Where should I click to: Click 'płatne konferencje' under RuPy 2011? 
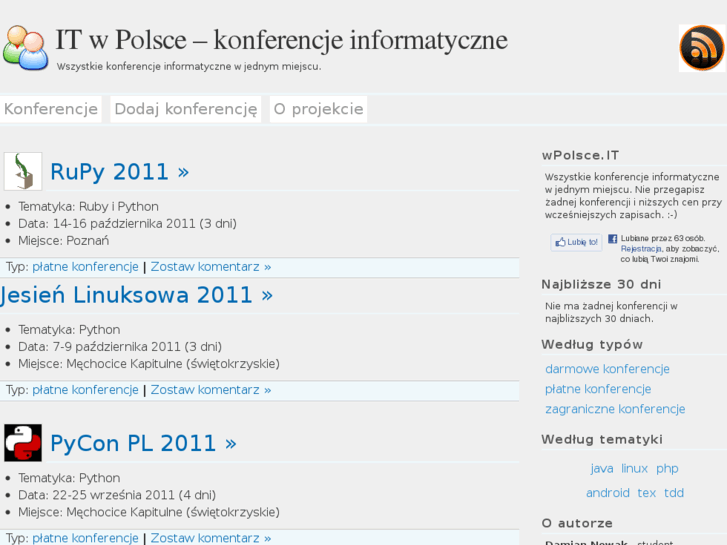click(x=85, y=267)
